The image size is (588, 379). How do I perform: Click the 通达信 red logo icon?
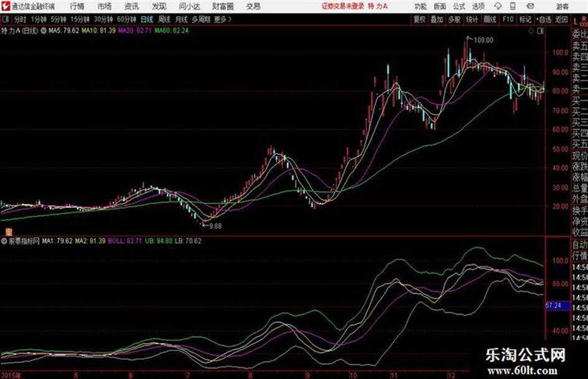pos(6,6)
